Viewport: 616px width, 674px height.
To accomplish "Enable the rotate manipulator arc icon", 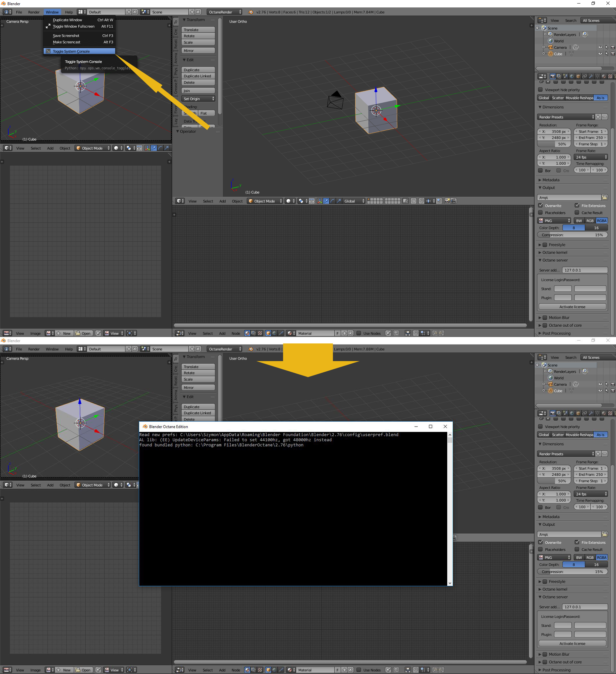I will click(333, 201).
